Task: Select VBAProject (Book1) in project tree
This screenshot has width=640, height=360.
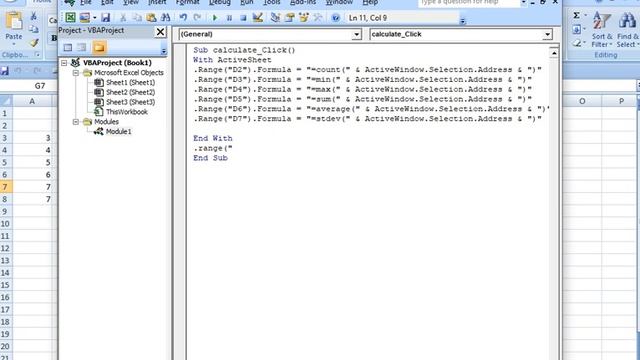Action: [x=117, y=63]
